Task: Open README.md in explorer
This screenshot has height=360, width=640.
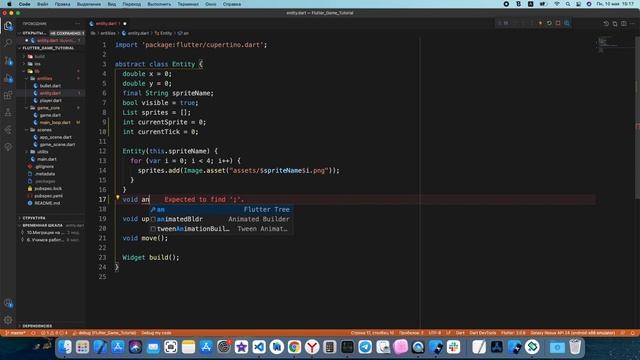Action: (x=47, y=203)
